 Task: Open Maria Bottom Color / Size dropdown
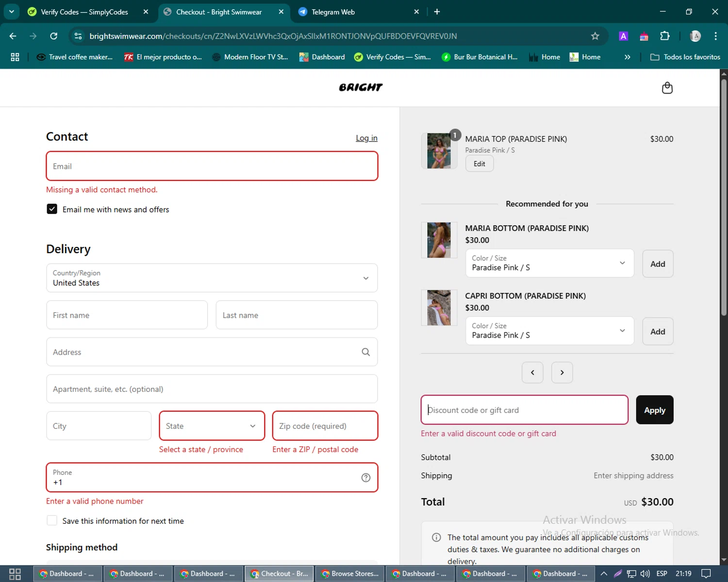pyautogui.click(x=549, y=263)
